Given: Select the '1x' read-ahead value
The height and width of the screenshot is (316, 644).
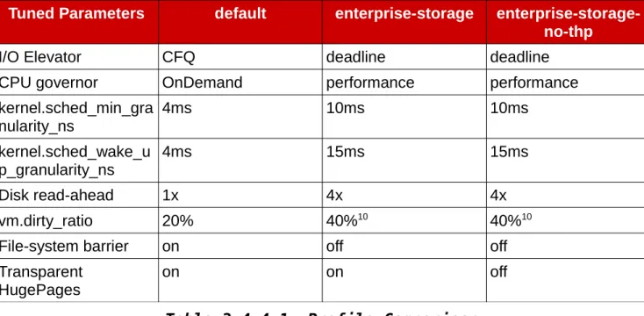Looking at the screenshot, I should tap(170, 195).
